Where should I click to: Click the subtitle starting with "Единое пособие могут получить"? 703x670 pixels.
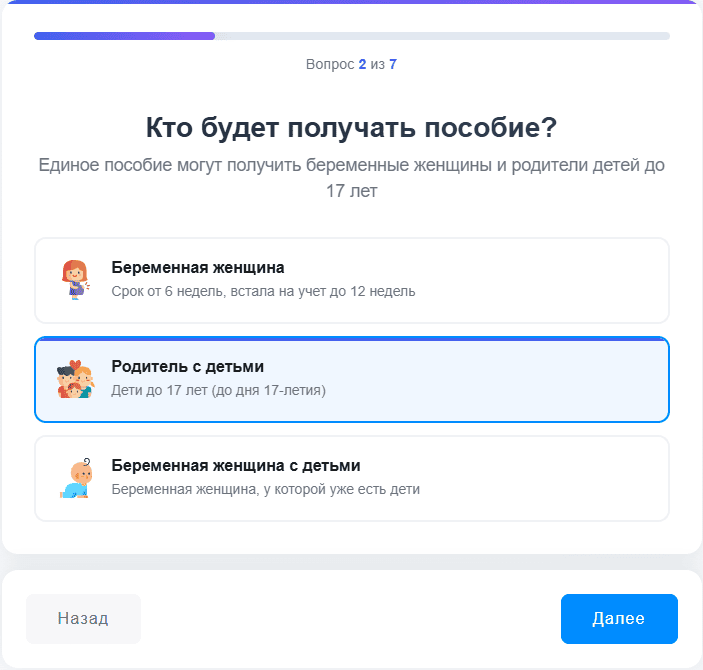351,165
